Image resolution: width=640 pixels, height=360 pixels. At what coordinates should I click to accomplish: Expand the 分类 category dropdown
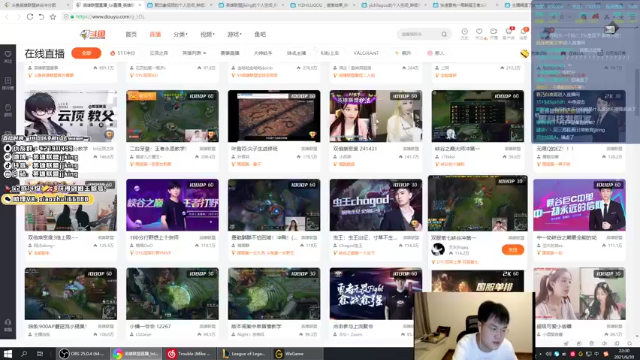coord(180,35)
